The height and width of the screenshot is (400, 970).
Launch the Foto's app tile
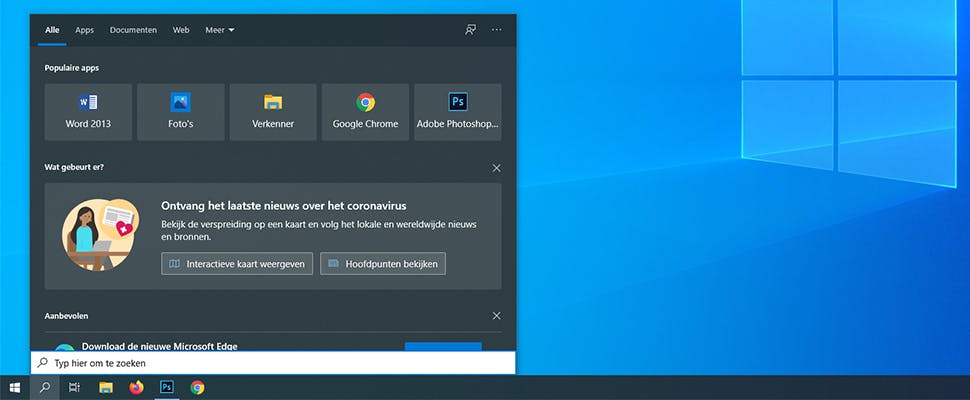point(181,112)
